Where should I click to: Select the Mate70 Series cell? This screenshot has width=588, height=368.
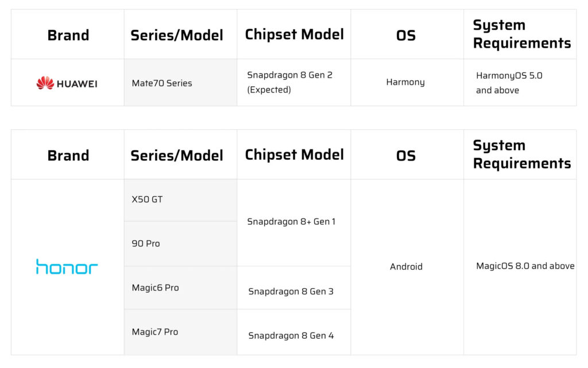[162, 83]
